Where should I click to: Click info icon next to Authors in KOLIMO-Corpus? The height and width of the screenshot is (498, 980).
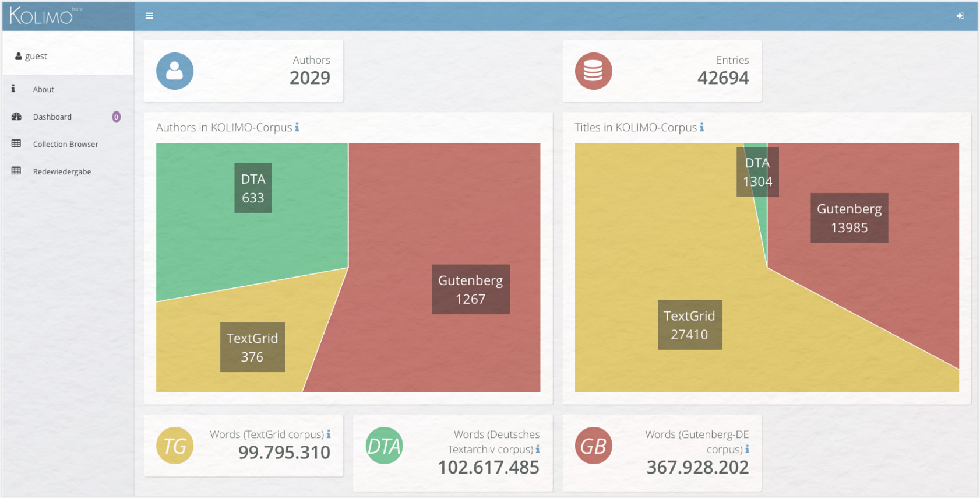297,127
